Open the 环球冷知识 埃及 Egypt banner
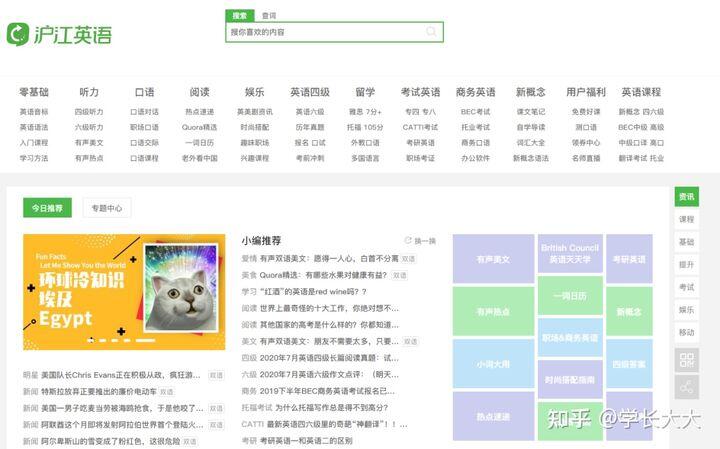Screen dimensions: 720x449 click(x=124, y=292)
